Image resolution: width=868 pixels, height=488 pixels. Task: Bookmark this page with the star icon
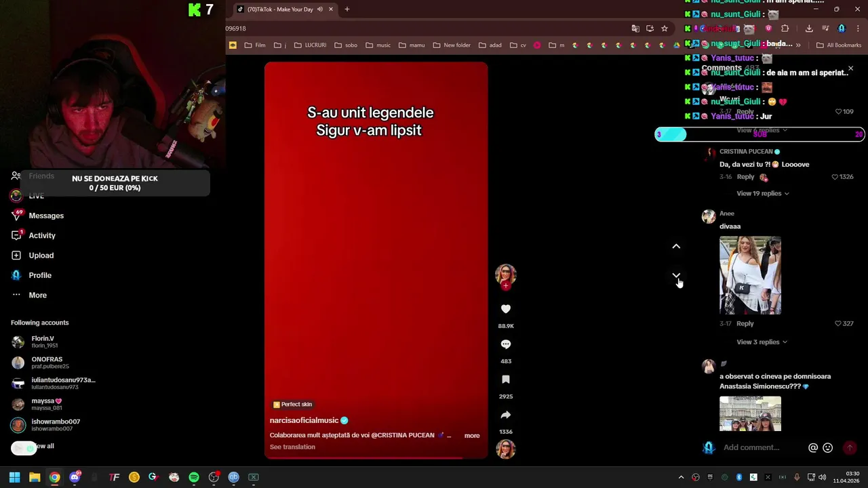665,28
